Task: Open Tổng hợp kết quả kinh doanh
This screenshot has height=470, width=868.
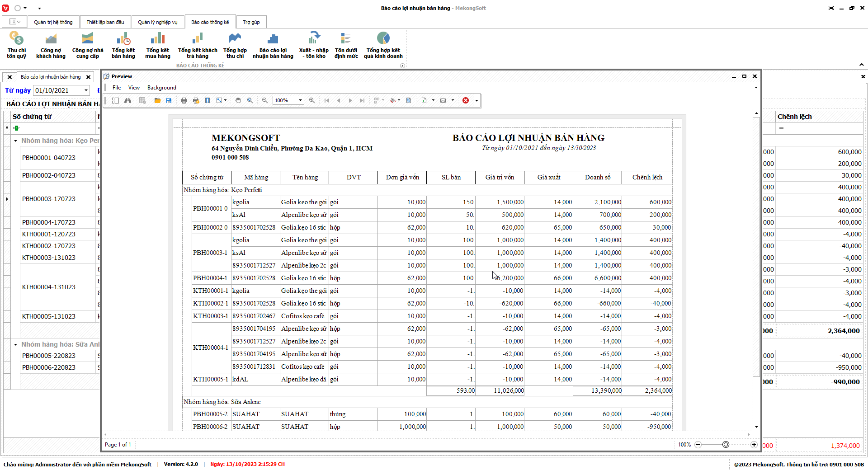Action: [x=383, y=45]
